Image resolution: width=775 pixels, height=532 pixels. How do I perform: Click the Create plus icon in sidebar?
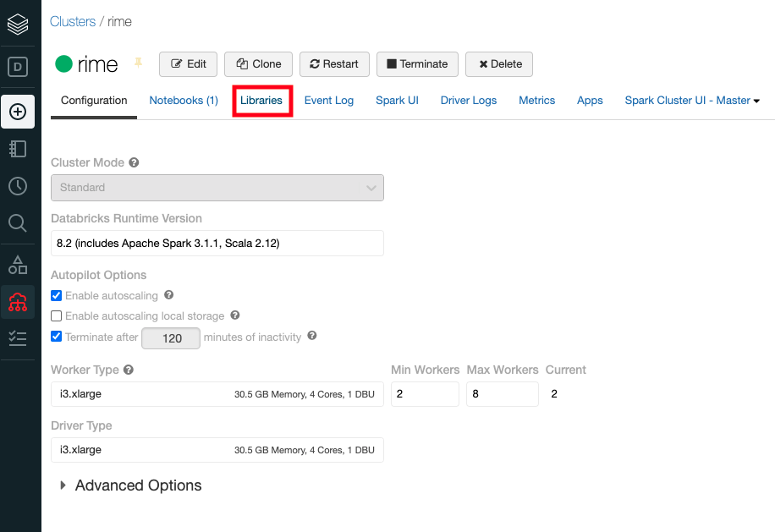pos(18,112)
